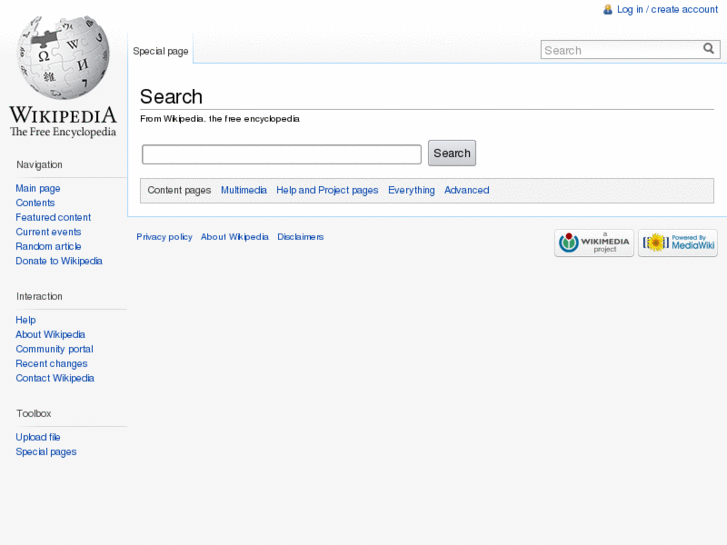727x545 pixels.
Task: Focus the main search text field
Action: (282, 154)
